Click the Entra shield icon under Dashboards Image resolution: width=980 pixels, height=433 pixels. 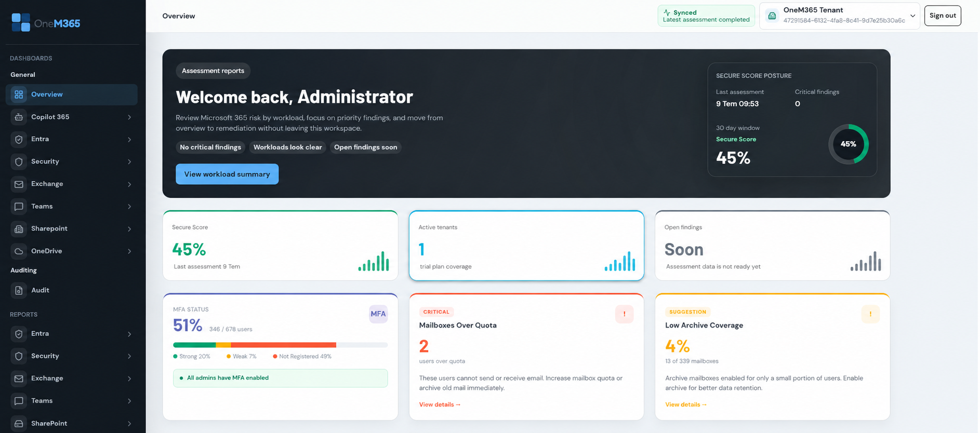[19, 139]
